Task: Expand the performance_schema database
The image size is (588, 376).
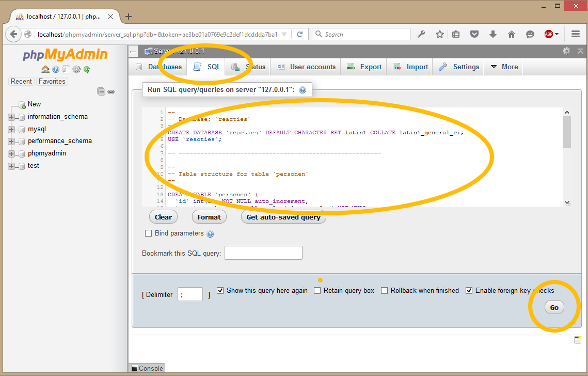Action: (x=11, y=142)
